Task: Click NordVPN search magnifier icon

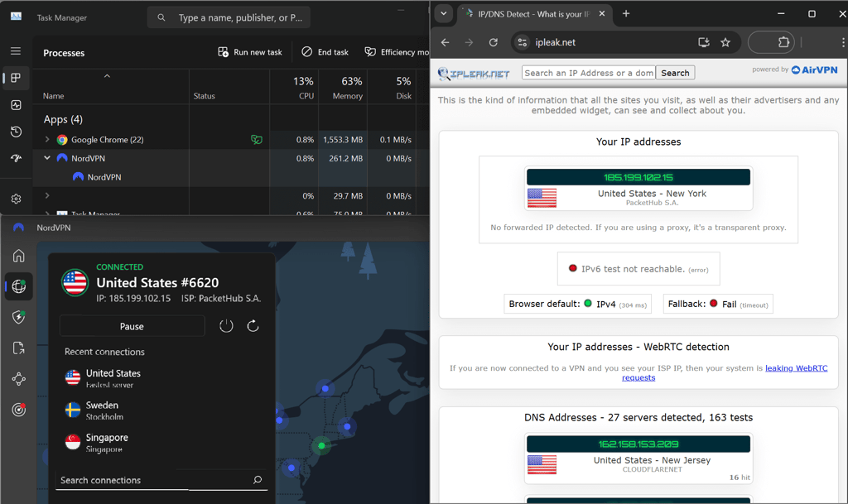Action: (x=258, y=480)
